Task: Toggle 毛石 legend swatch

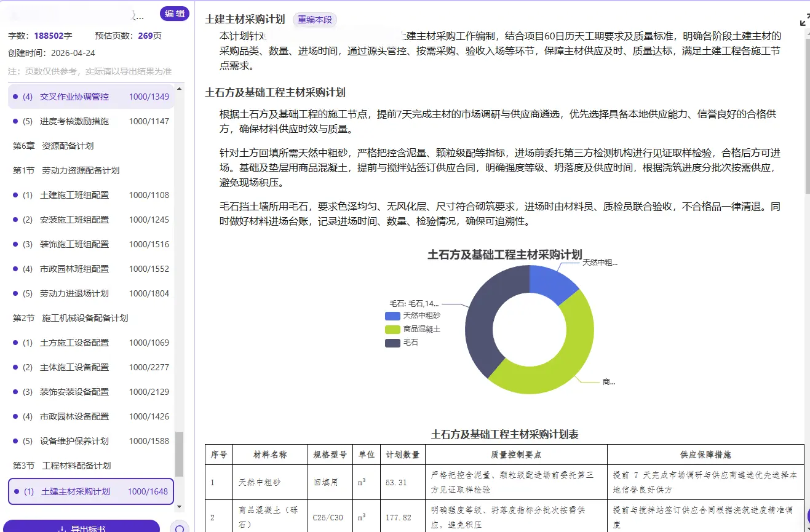Action: (x=392, y=343)
